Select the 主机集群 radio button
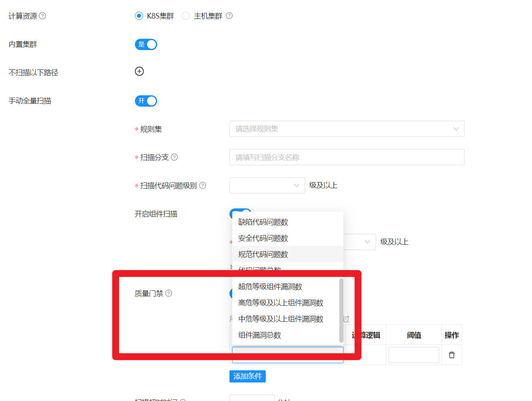Viewport: 532px width, 401px height. click(x=186, y=15)
